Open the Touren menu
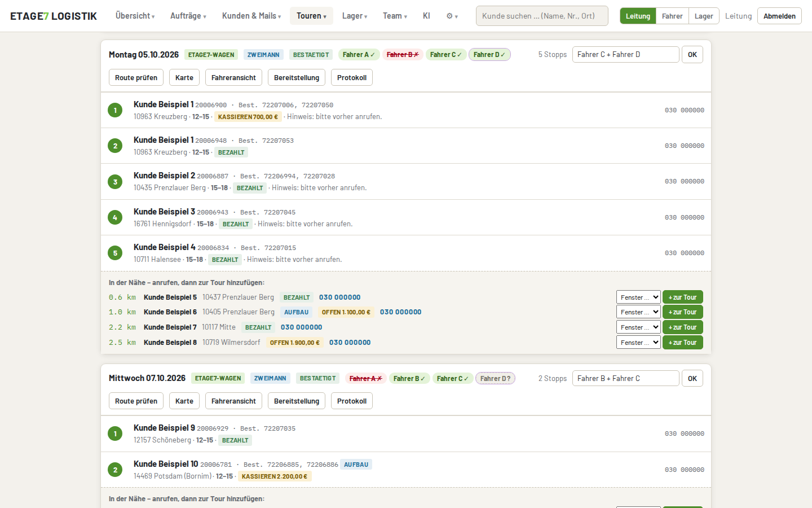The width and height of the screenshot is (812, 508). pyautogui.click(x=311, y=16)
